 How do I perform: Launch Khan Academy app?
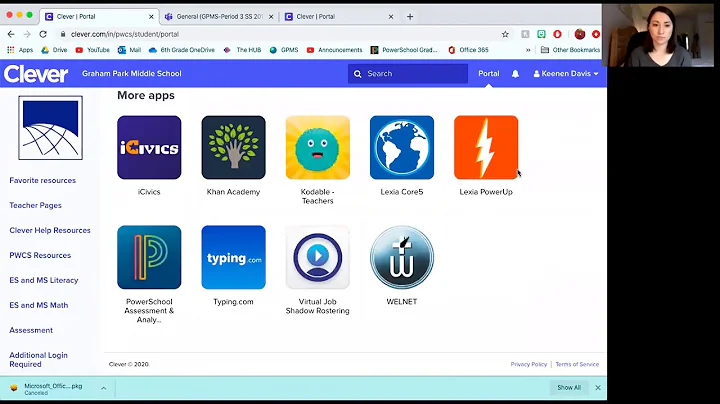(233, 147)
